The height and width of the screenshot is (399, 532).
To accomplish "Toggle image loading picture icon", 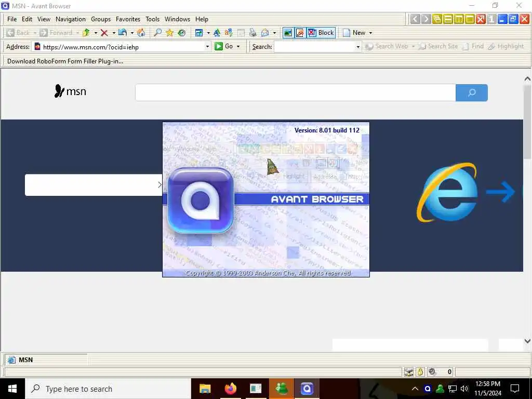I will (x=288, y=33).
